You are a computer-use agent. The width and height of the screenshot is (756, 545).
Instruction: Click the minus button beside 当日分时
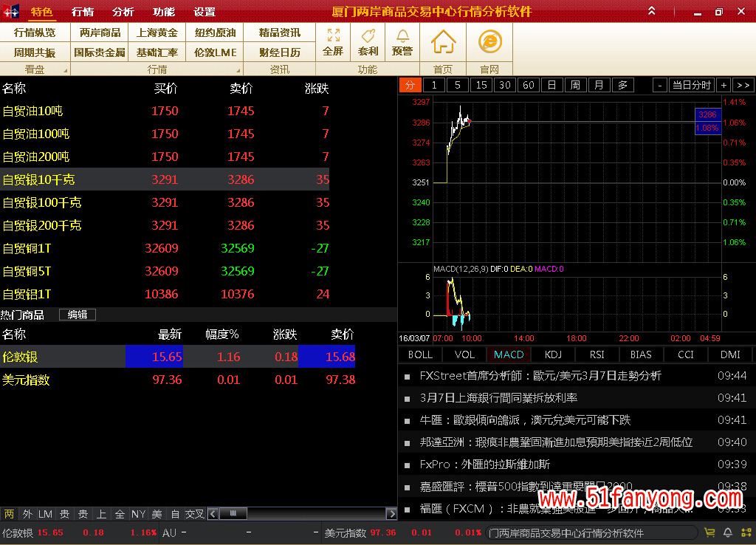[660, 86]
